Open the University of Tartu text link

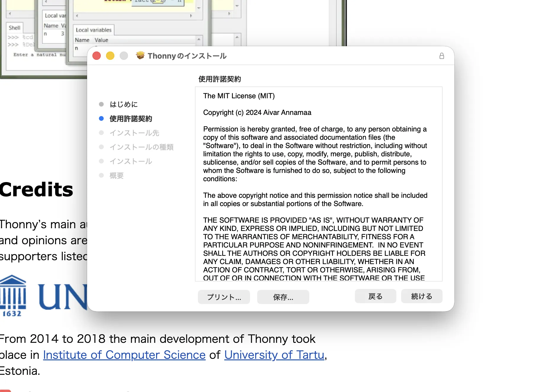274,355
